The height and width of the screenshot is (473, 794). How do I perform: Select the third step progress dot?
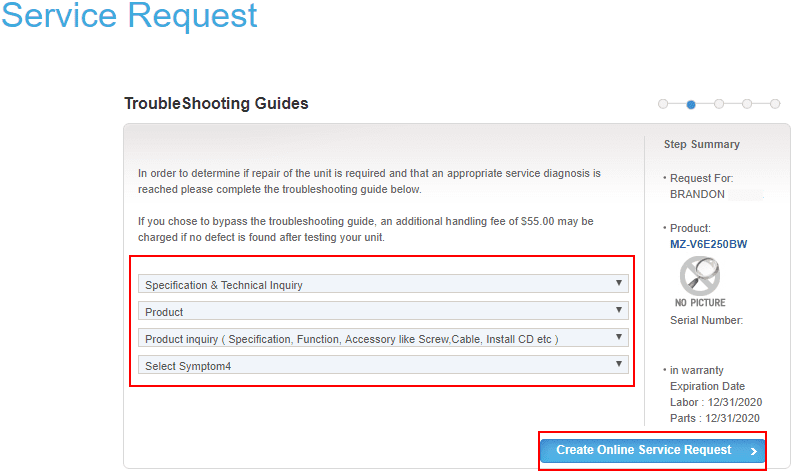(x=719, y=103)
